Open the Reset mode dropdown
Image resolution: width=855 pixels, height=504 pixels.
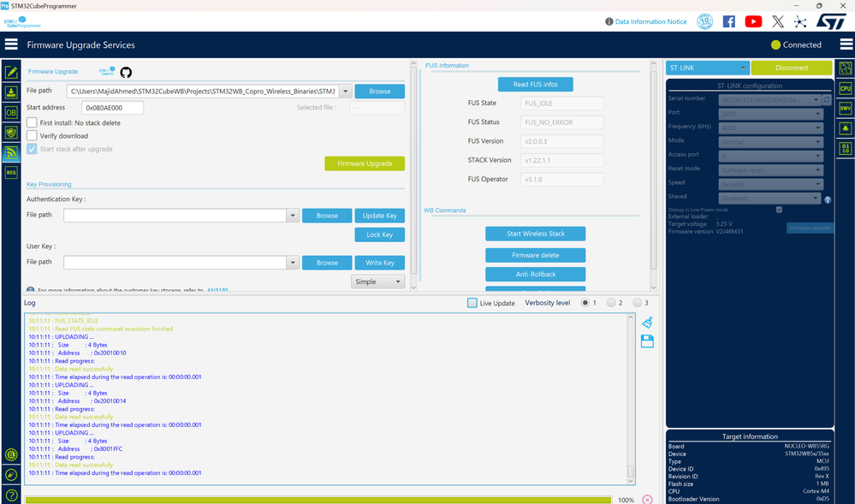click(x=770, y=170)
